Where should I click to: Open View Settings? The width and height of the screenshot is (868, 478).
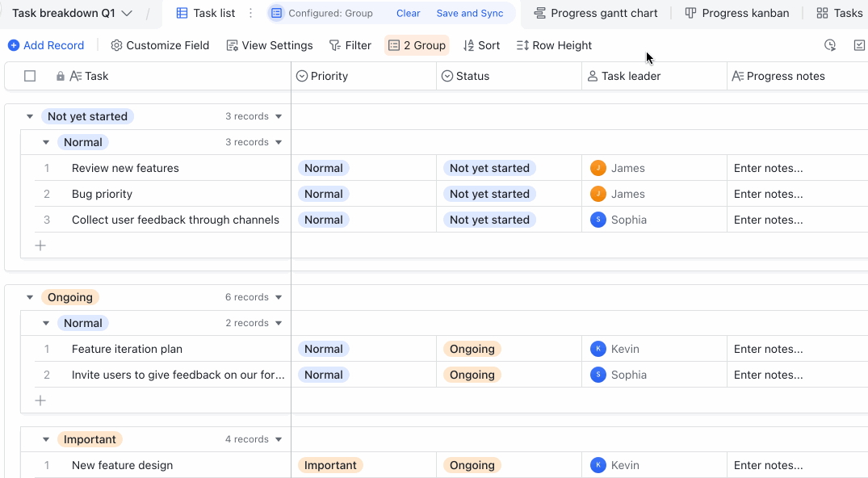point(270,45)
